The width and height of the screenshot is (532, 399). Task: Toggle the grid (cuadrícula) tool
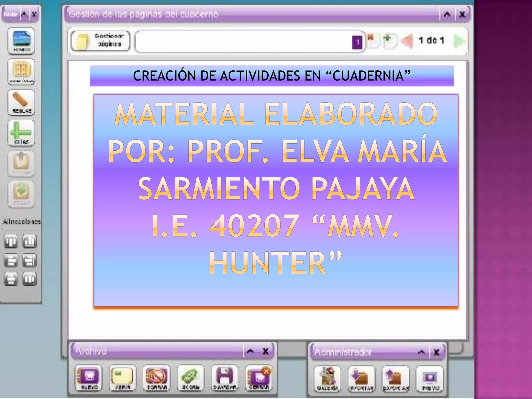coord(21,71)
